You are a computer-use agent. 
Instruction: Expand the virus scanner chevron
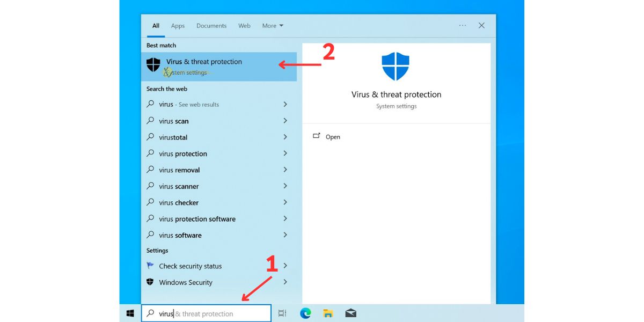click(285, 186)
